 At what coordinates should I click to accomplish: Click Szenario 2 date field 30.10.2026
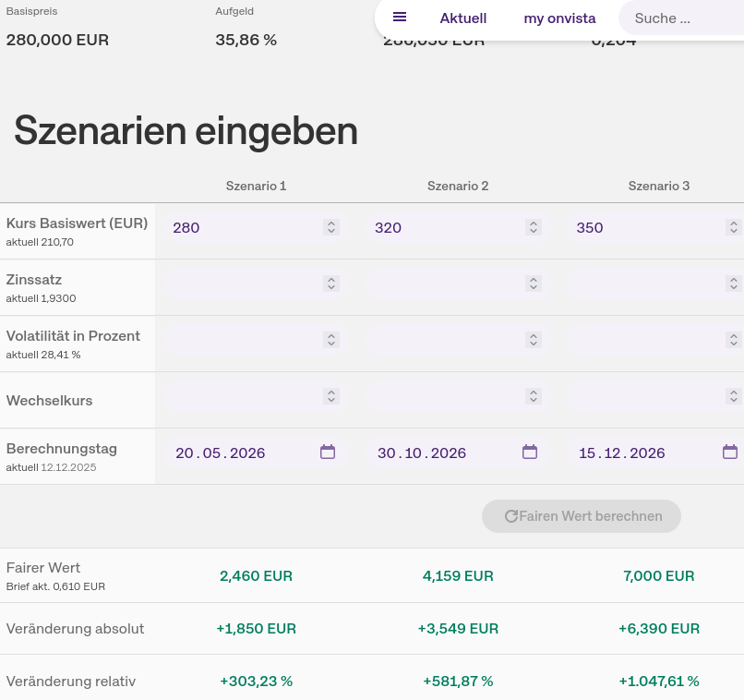coord(434,453)
